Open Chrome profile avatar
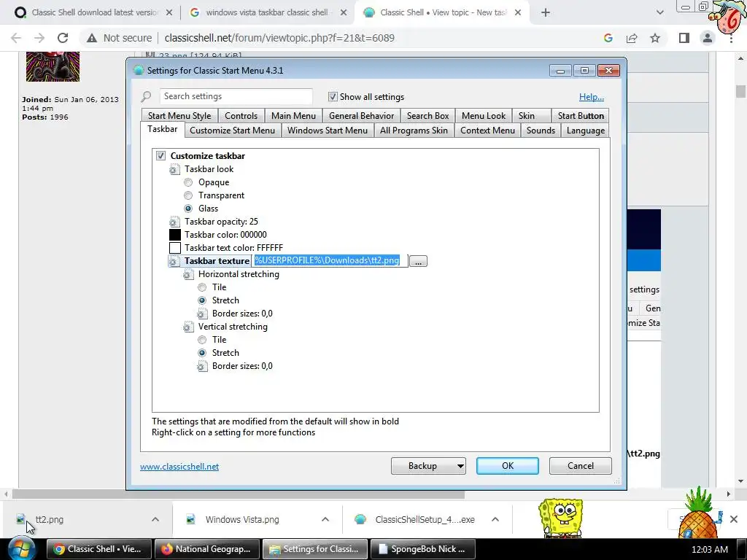 tap(708, 38)
